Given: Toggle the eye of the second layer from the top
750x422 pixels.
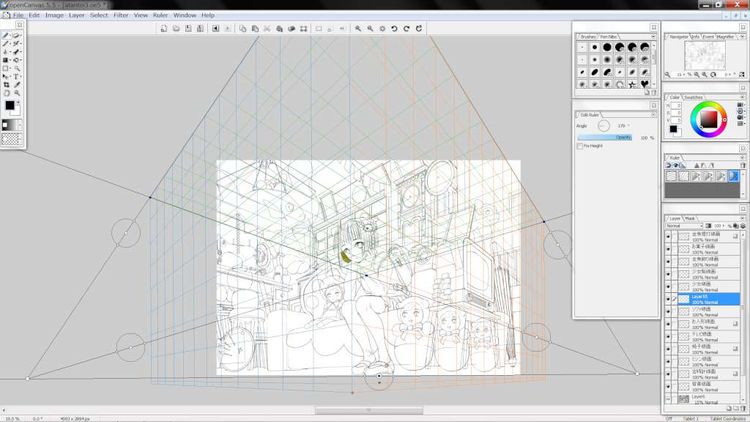Looking at the screenshot, I should tap(668, 249).
